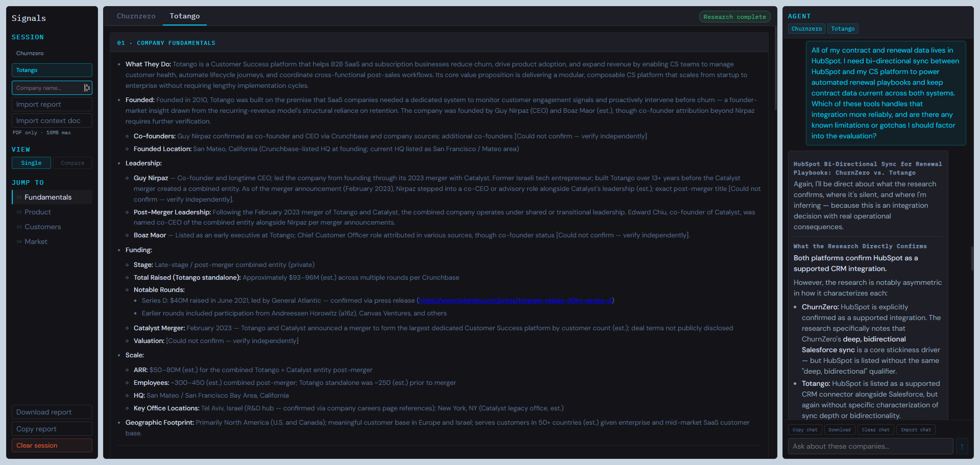The height and width of the screenshot is (465, 980).
Task: Click the icon inside the Company name field
Action: tap(87, 88)
